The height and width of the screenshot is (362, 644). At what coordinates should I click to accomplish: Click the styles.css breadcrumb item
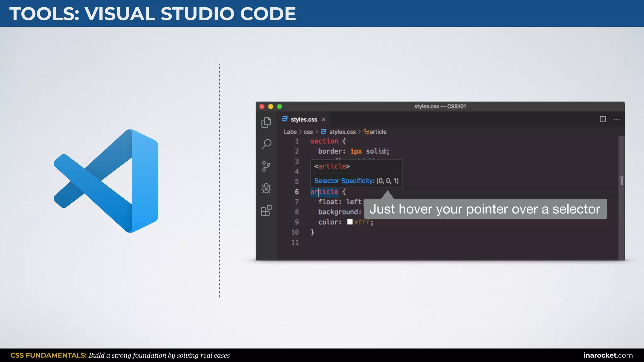point(342,132)
